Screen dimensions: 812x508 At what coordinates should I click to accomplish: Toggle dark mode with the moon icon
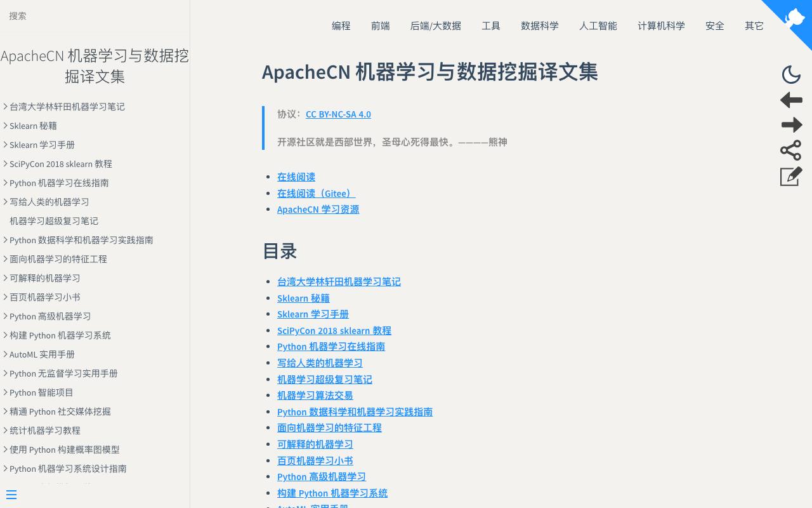coord(791,75)
